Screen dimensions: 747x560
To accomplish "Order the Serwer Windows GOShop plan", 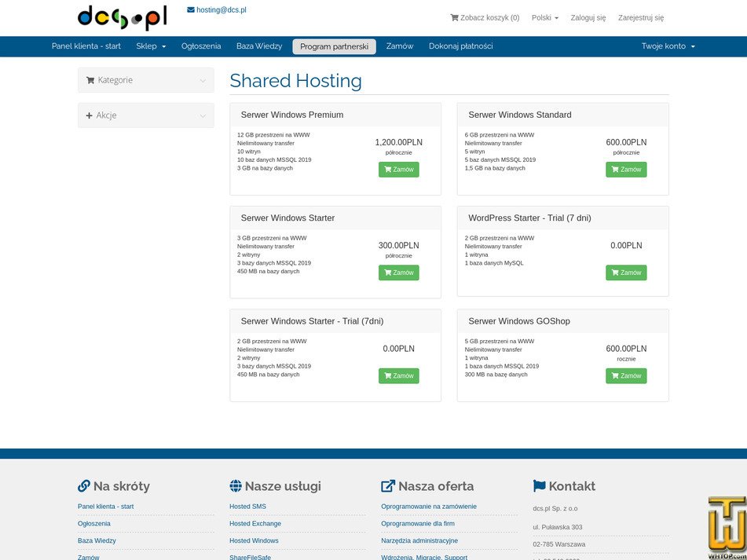I will coord(626,375).
